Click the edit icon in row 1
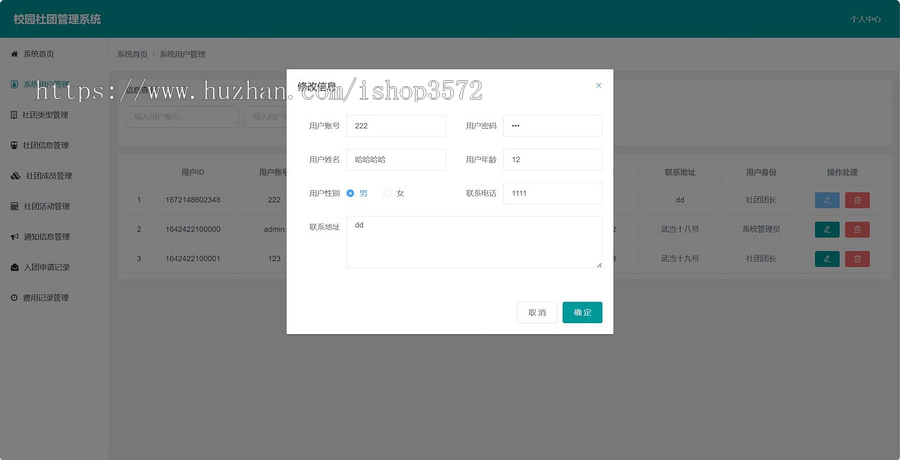This screenshot has height=460, width=900. tap(827, 200)
